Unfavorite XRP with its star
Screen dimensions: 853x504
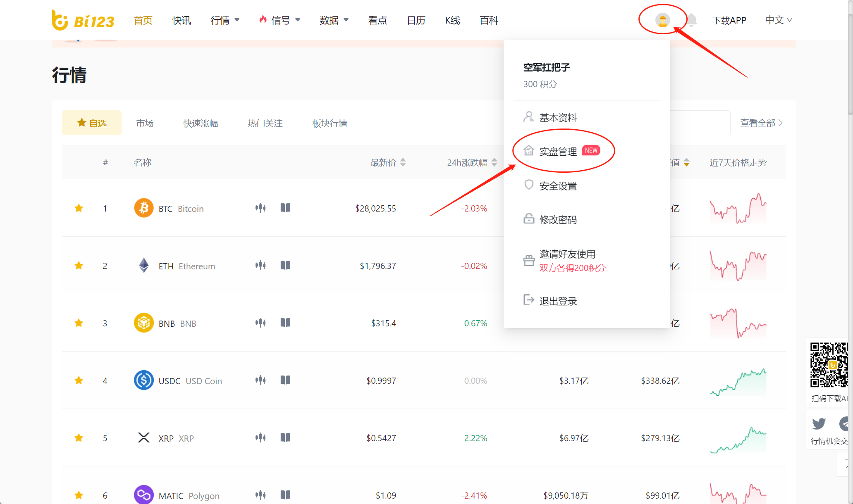79,438
